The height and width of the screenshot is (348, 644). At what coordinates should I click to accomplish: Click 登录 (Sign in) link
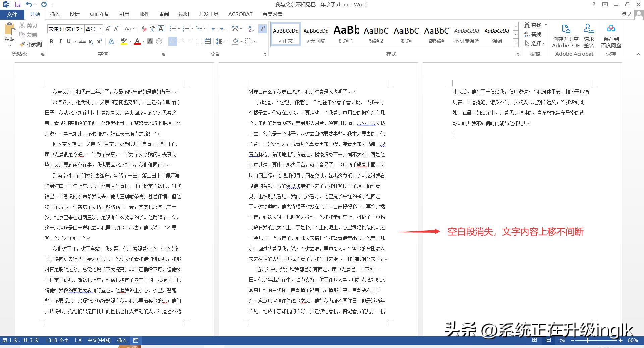point(626,14)
